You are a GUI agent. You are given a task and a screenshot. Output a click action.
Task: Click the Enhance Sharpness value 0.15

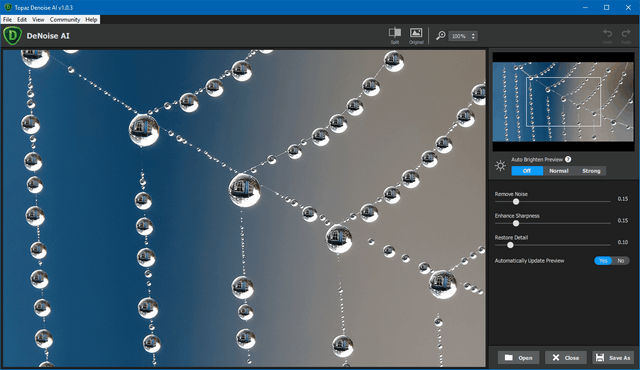pos(622,221)
